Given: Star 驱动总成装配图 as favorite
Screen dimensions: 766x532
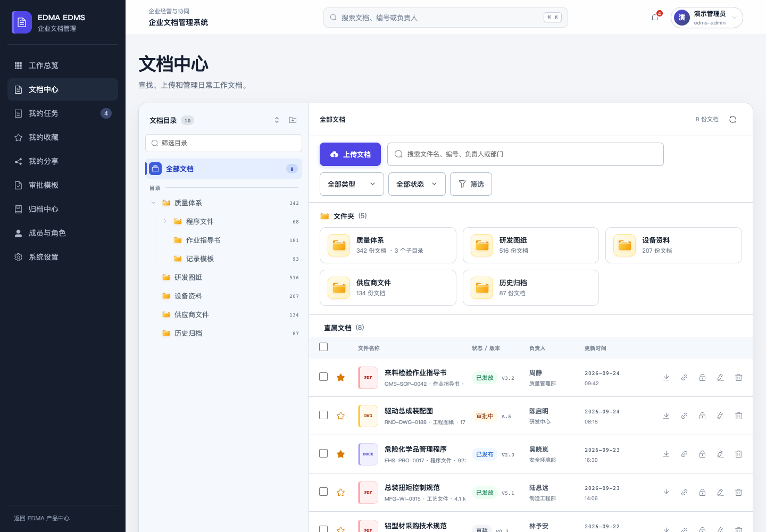Looking at the screenshot, I should 341,416.
